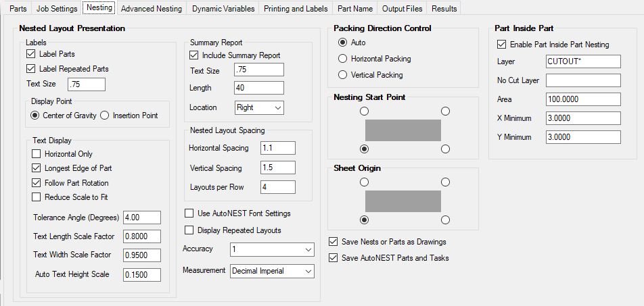The image size is (644, 306).
Task: Select Vertical Packing radio button
Action: coord(343,75)
